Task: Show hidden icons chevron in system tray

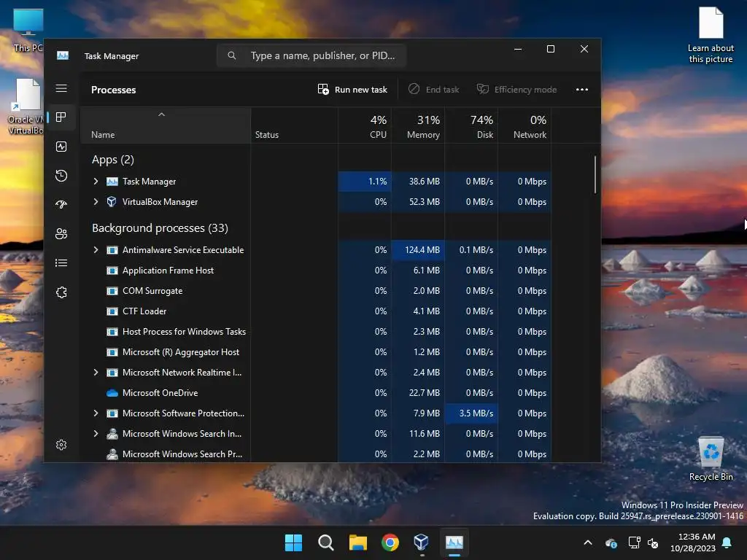Action: [588, 542]
